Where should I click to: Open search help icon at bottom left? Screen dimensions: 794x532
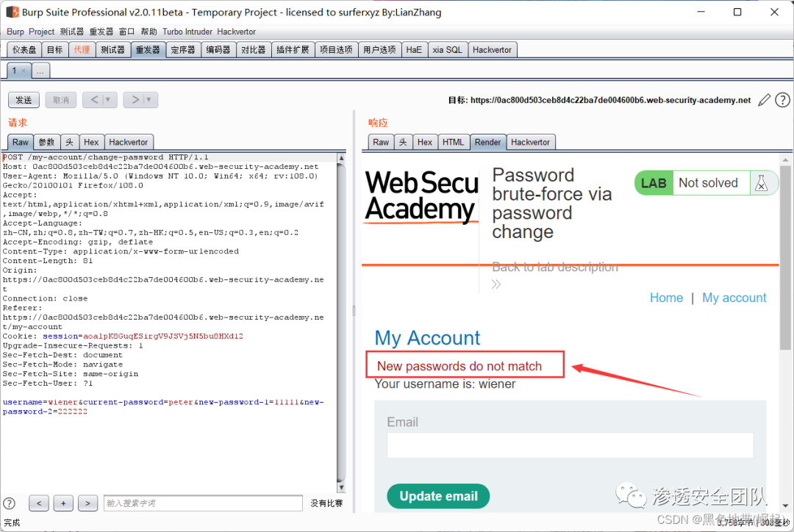pyautogui.click(x=9, y=503)
